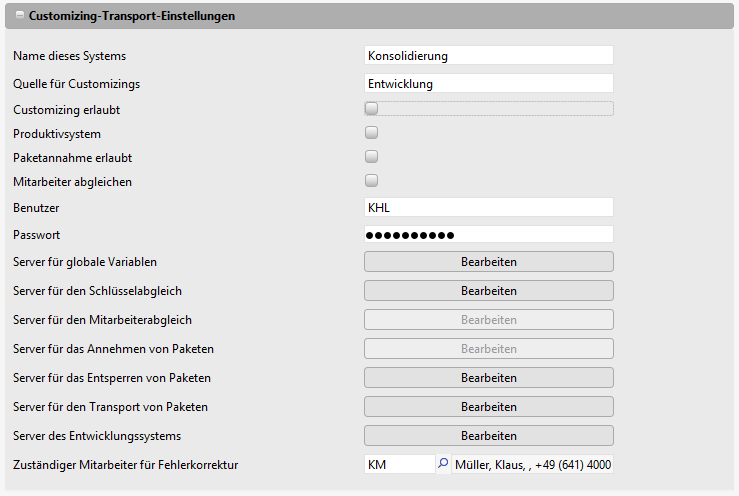The width and height of the screenshot is (739, 496).
Task: Collapse the Customizing-Transport-Einstellungen section
Action: pos(19,16)
